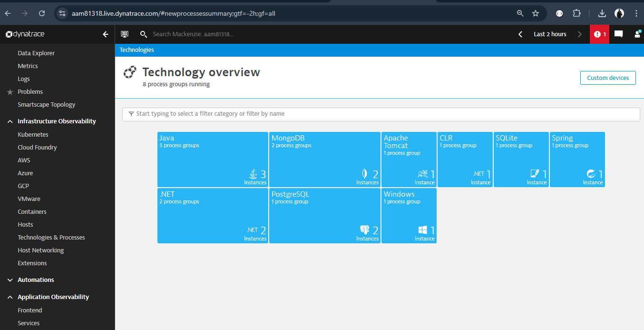The width and height of the screenshot is (644, 330).
Task: Open Cloud Foundry in sidebar
Action: [37, 148]
